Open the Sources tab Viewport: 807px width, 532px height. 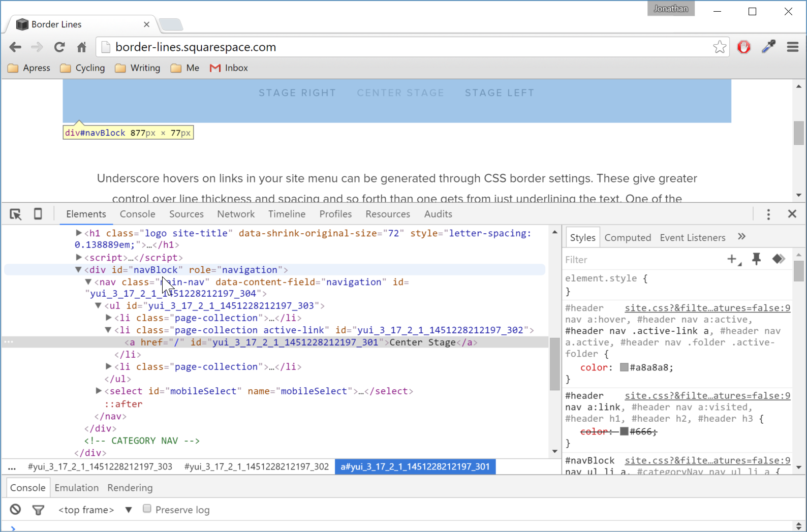click(x=187, y=214)
